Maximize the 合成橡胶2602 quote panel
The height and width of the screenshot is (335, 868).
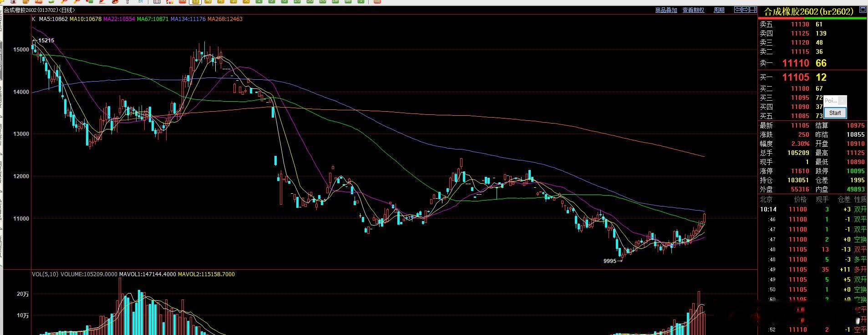[863, 10]
